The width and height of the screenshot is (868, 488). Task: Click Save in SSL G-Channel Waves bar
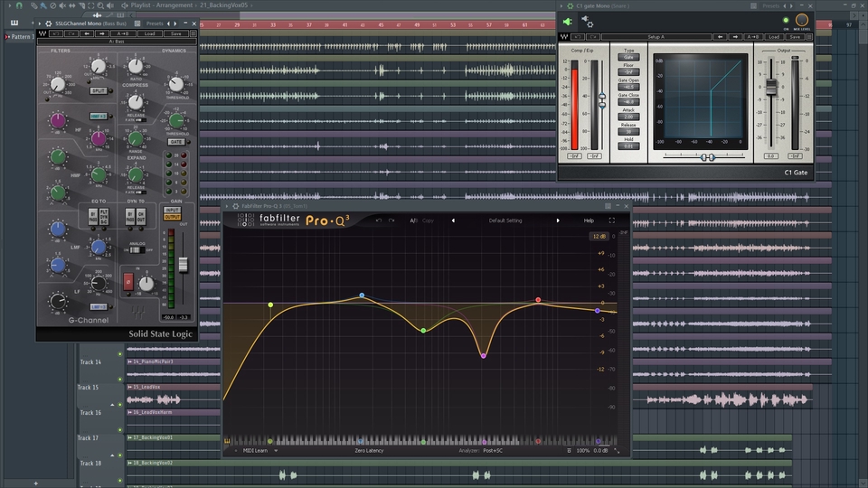pyautogui.click(x=176, y=33)
